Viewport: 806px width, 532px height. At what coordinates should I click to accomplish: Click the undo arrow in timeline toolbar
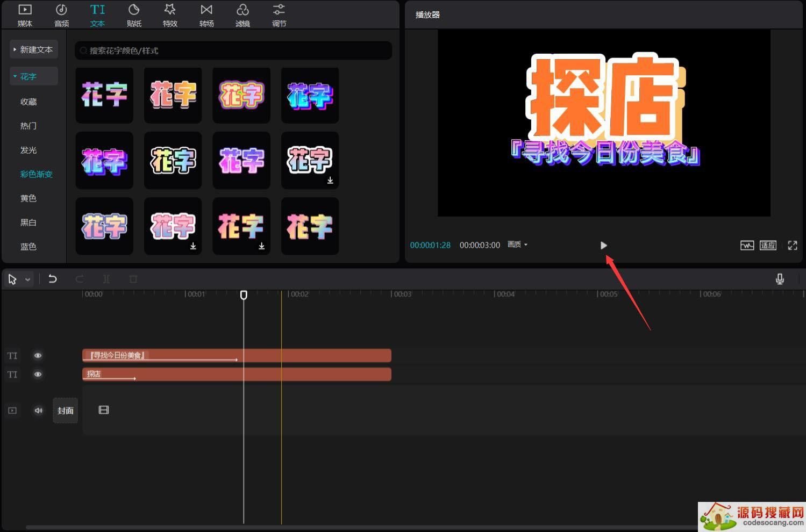pyautogui.click(x=53, y=279)
